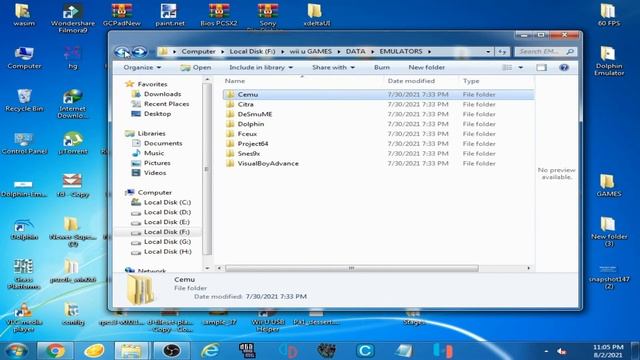Viewport: 640px width, 360px height.
Task: Select the Bios PCSX2 desktop archive
Action: click(218, 15)
